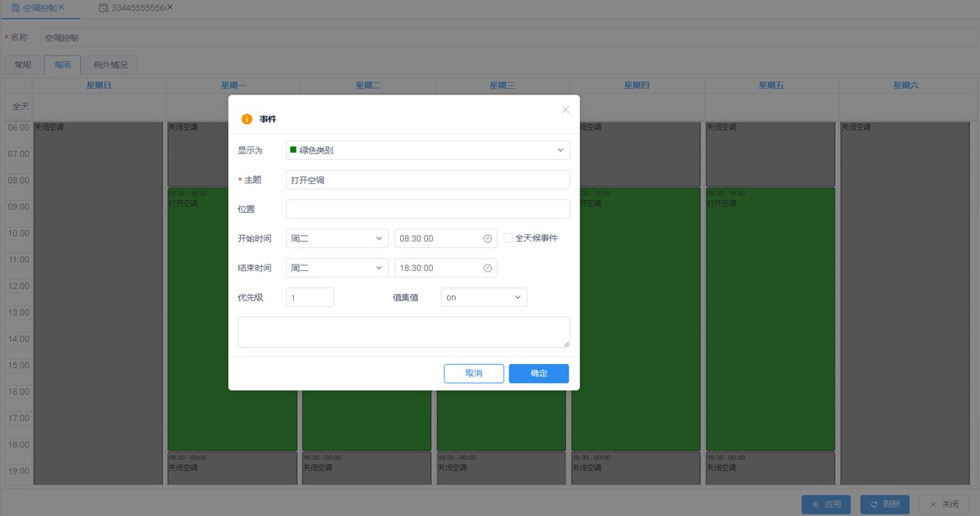This screenshot has height=516, width=980.
Task: Enable the 全天候事件 checkbox
Action: [508, 238]
